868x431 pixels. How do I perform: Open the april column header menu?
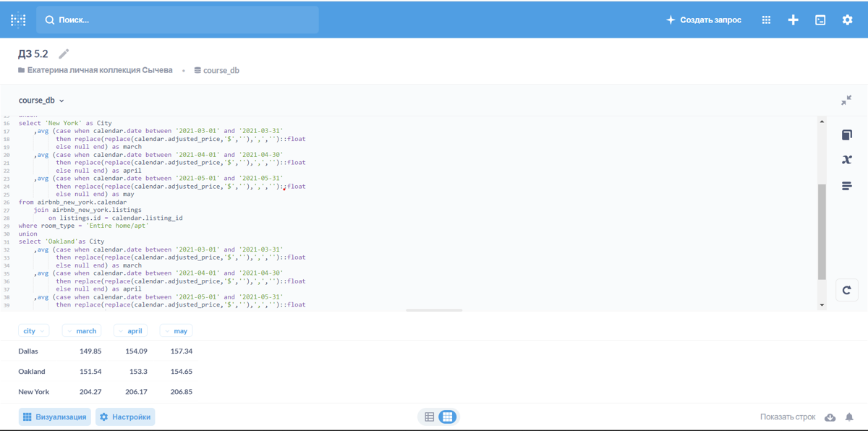(130, 330)
